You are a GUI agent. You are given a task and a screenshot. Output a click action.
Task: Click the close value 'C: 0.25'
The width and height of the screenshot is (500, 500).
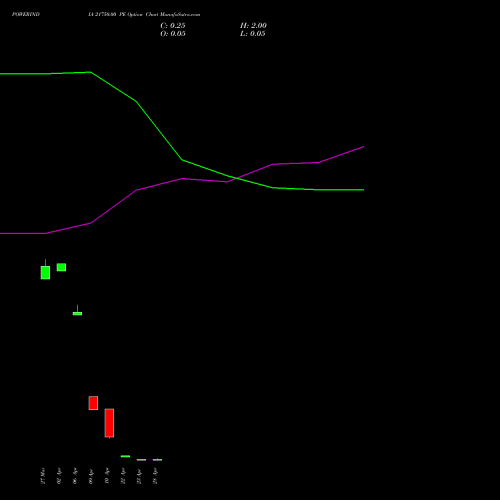173,26
